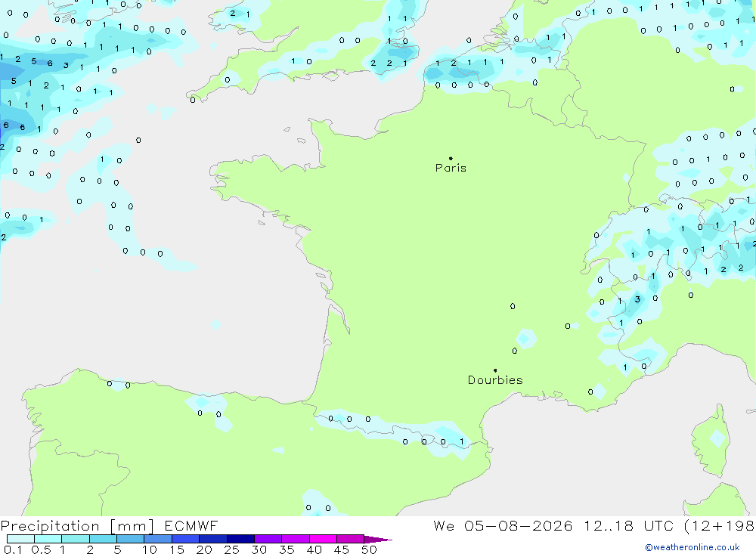
Task: Select the Paris city label
Action: (451, 168)
